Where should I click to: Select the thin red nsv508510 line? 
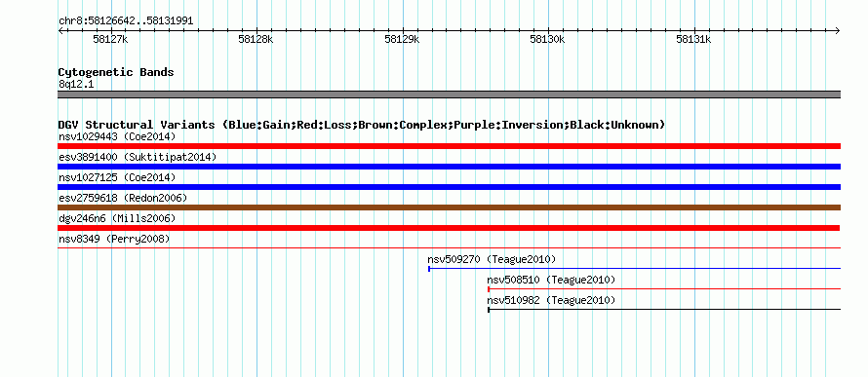pos(664,289)
